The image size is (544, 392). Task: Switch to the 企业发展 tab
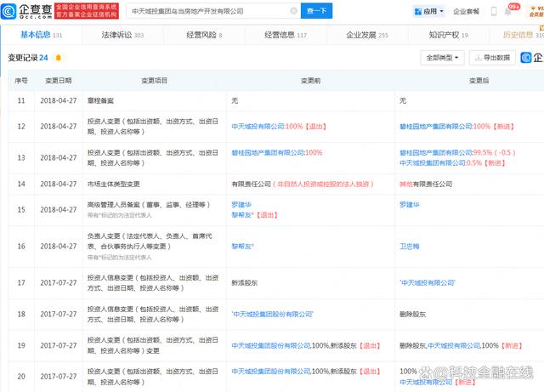(367, 35)
